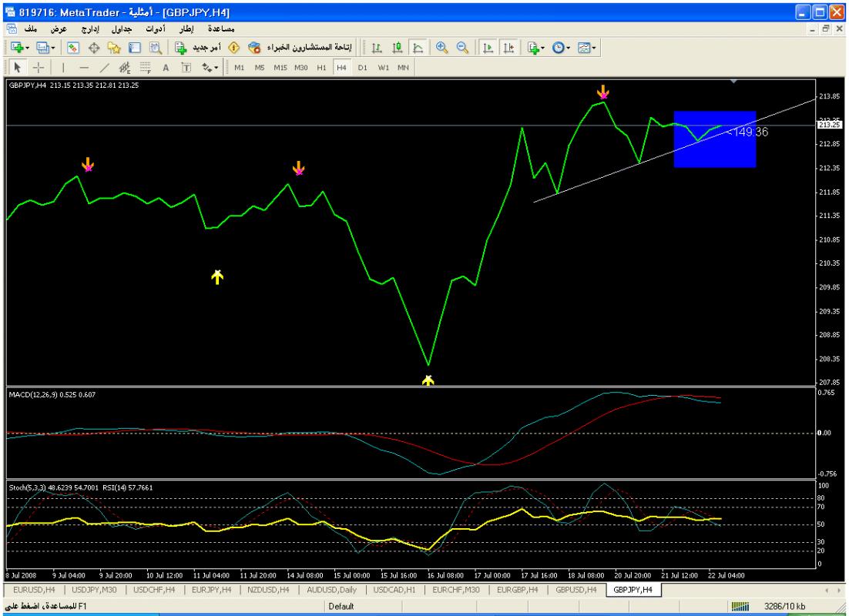This screenshot has width=849, height=616.
Task: Open the chart templates dropdown
Action: [593, 48]
